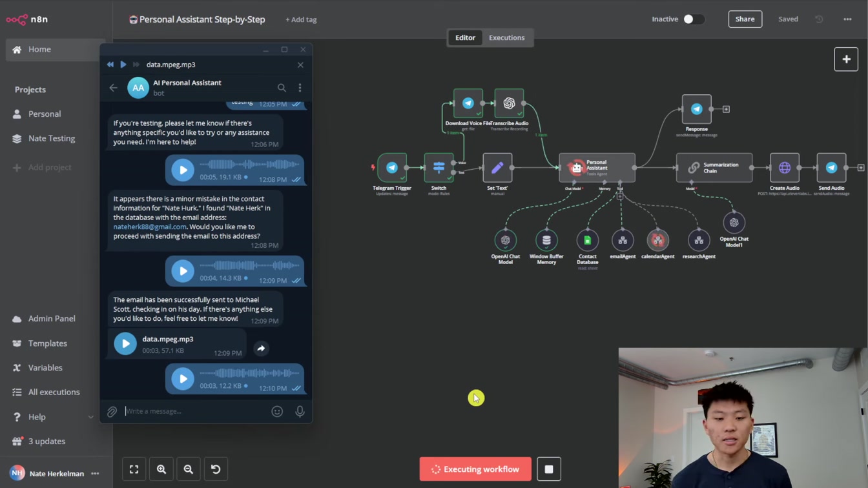This screenshot has width=868, height=488.
Task: Close the data.mpeg.mp3 player bar
Action: [300, 65]
